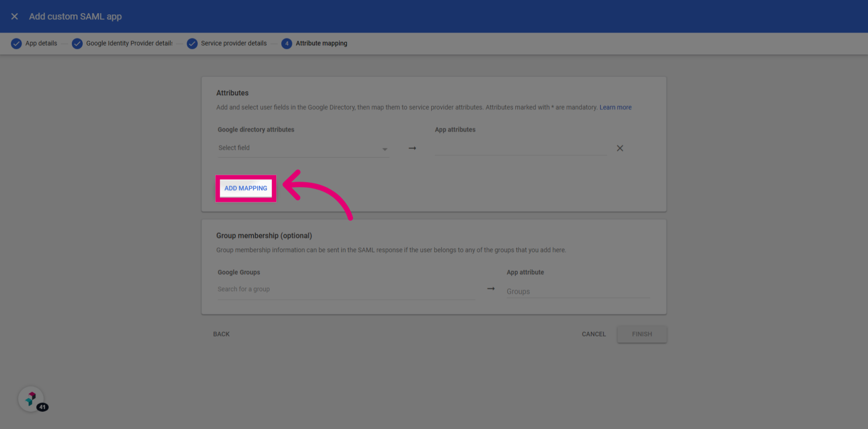868x429 pixels.
Task: Click the Search for a group field
Action: (x=346, y=289)
